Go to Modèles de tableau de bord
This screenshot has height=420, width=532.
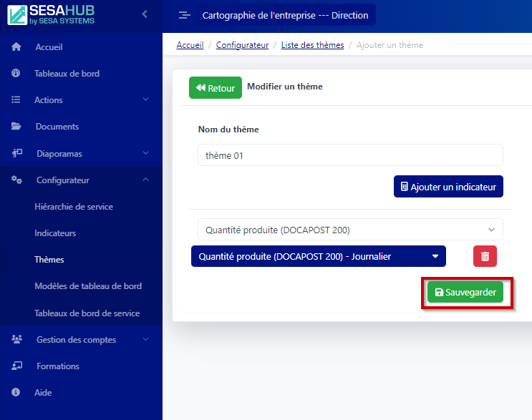click(88, 286)
